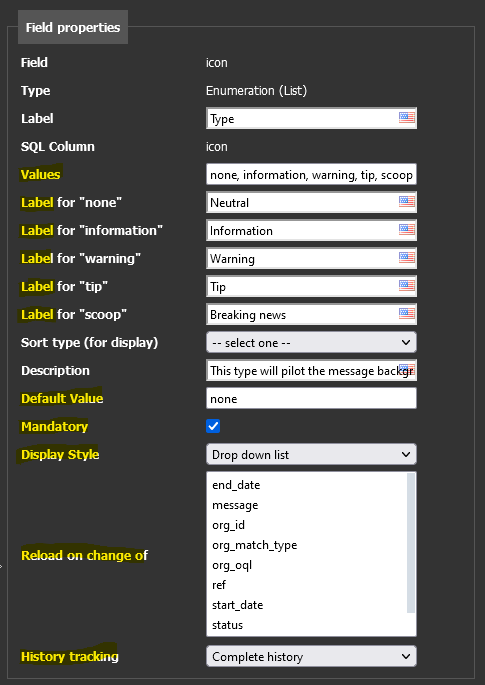The width and height of the screenshot is (485, 685).
Task: Click the flag icon in the Description field
Action: pos(406,369)
